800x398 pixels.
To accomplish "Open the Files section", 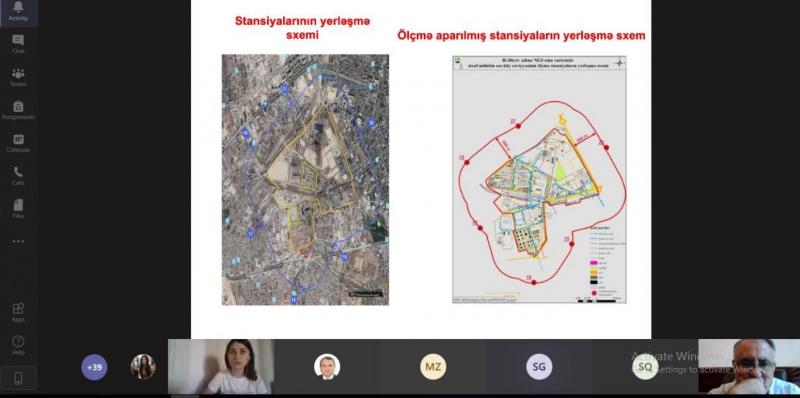I will coord(18,208).
